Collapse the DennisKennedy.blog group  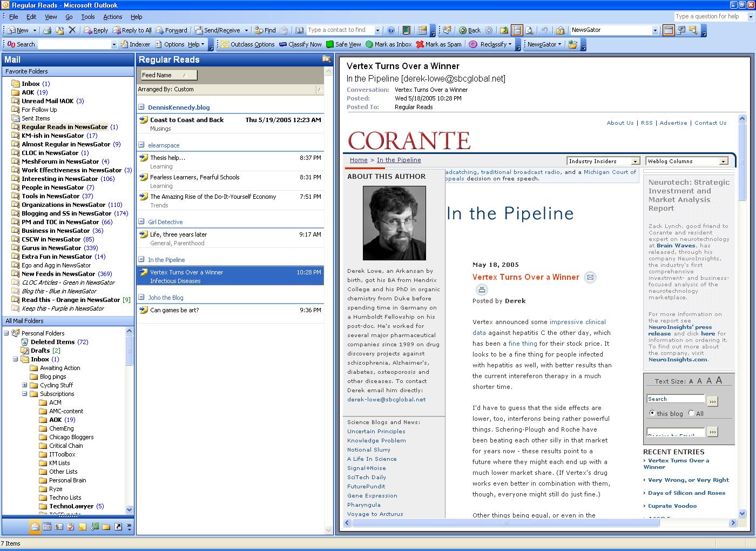(x=141, y=107)
